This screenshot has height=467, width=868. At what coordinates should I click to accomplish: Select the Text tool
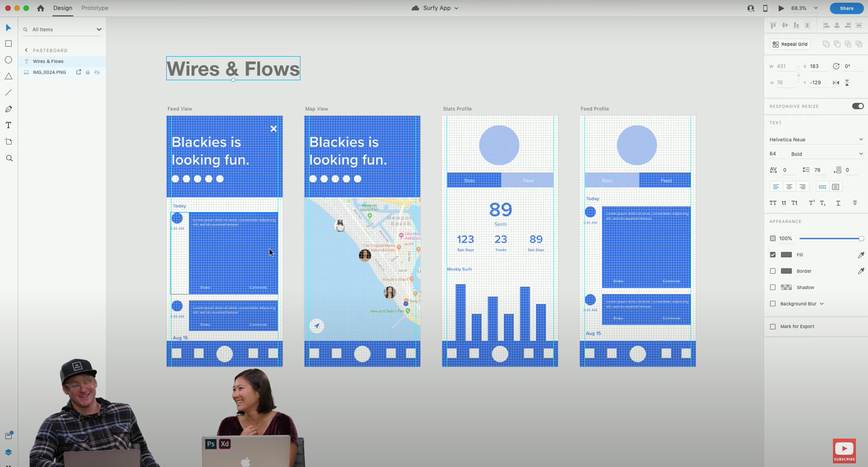pos(8,125)
